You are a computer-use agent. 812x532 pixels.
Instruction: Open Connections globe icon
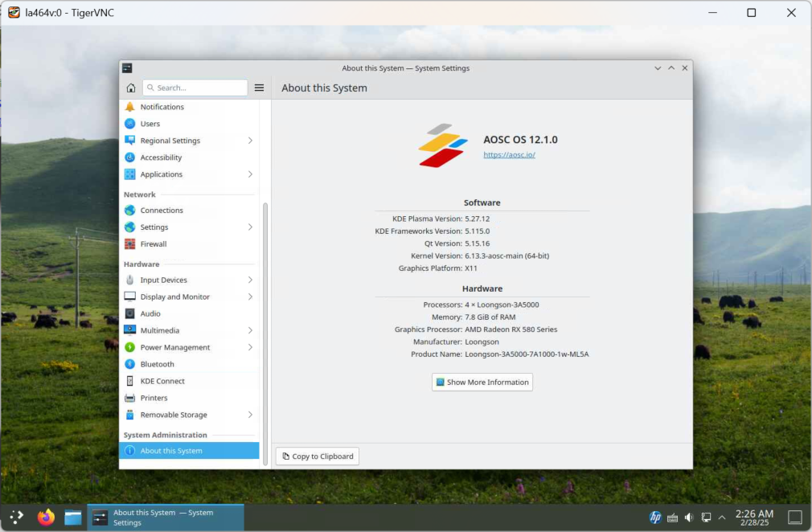(x=130, y=210)
